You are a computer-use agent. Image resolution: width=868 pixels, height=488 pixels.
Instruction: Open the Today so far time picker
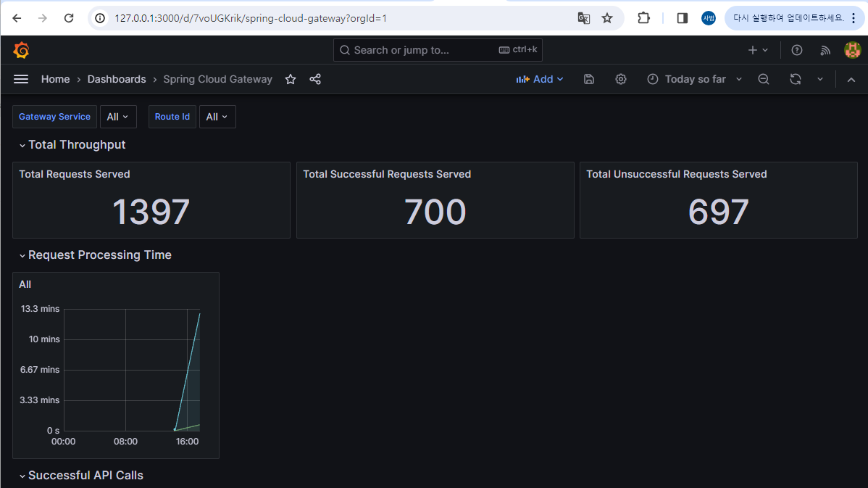tap(694, 79)
